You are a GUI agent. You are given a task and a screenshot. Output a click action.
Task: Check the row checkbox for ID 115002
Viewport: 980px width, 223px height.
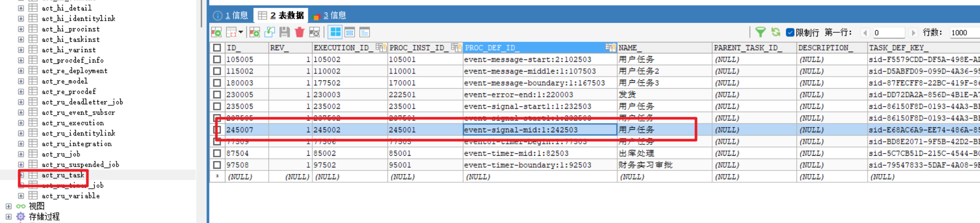click(217, 71)
